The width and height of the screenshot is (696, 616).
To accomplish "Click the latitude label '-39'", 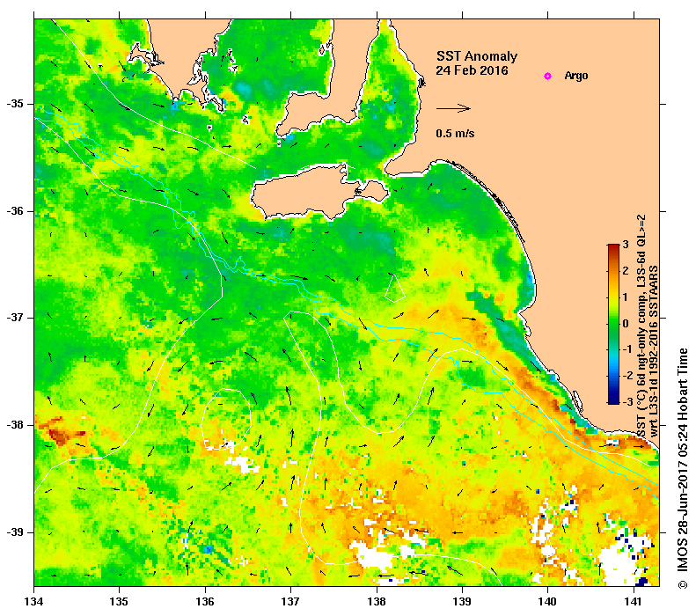I will click(14, 532).
